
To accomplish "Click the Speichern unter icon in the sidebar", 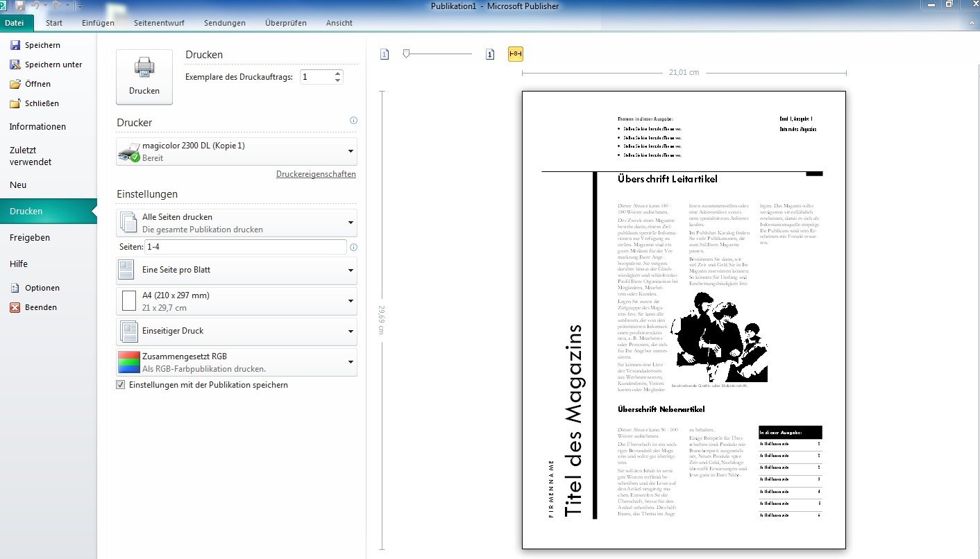I will (x=15, y=64).
